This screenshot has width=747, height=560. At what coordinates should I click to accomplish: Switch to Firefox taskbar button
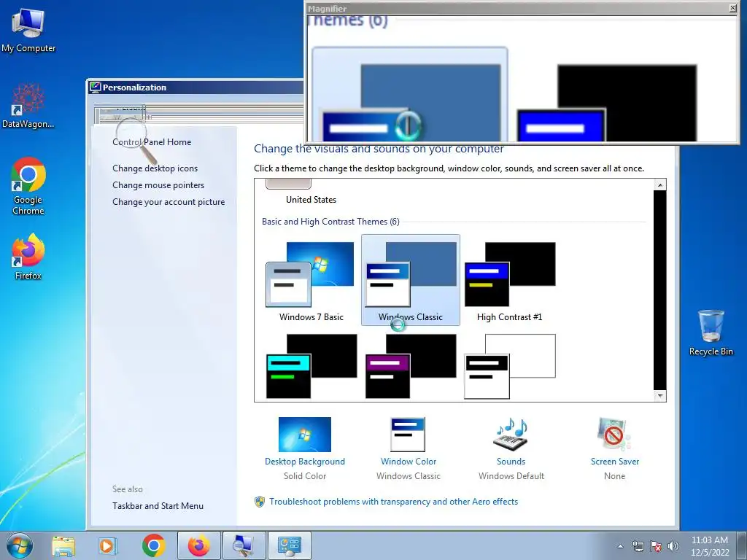point(198,545)
